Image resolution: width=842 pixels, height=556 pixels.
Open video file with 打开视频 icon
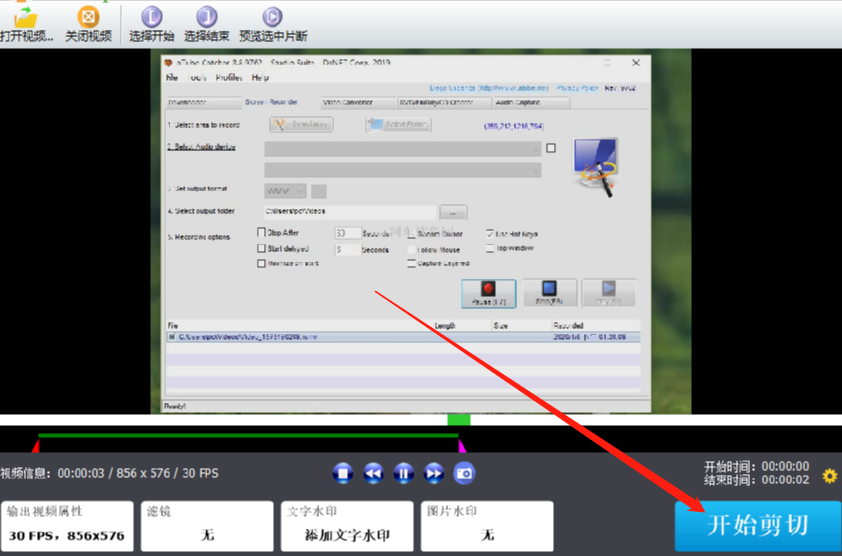26,24
